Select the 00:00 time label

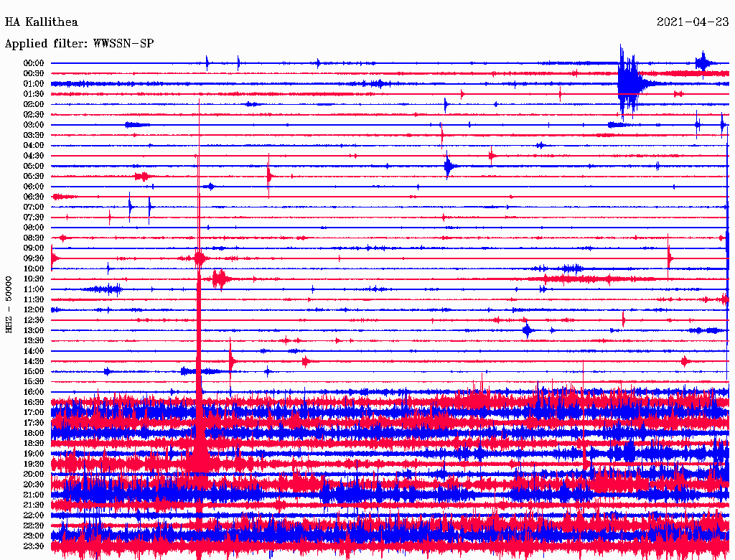pyautogui.click(x=34, y=63)
